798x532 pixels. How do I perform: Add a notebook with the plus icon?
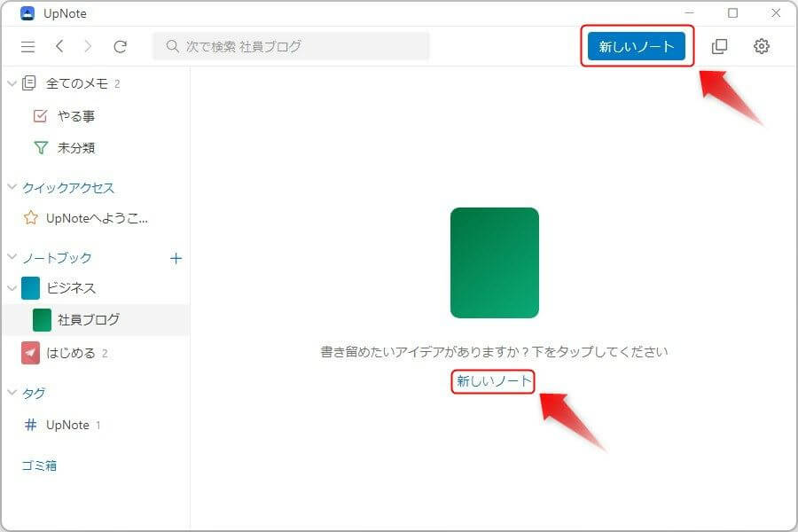click(x=176, y=258)
